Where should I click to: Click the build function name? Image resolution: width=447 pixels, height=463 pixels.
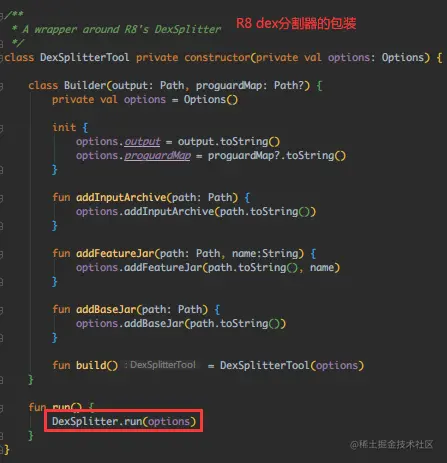pos(91,365)
